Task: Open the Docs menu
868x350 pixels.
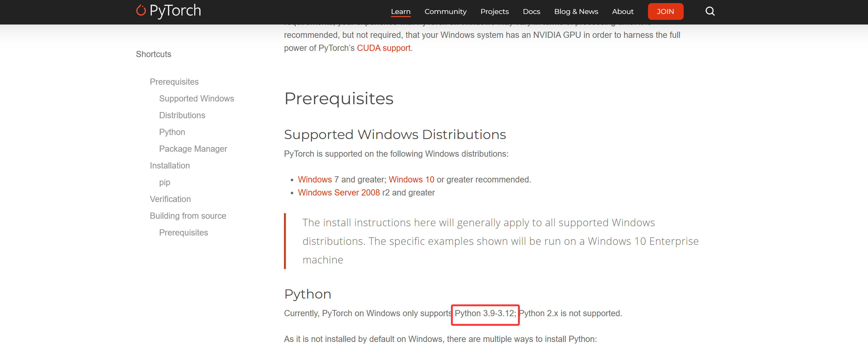Action: [531, 11]
